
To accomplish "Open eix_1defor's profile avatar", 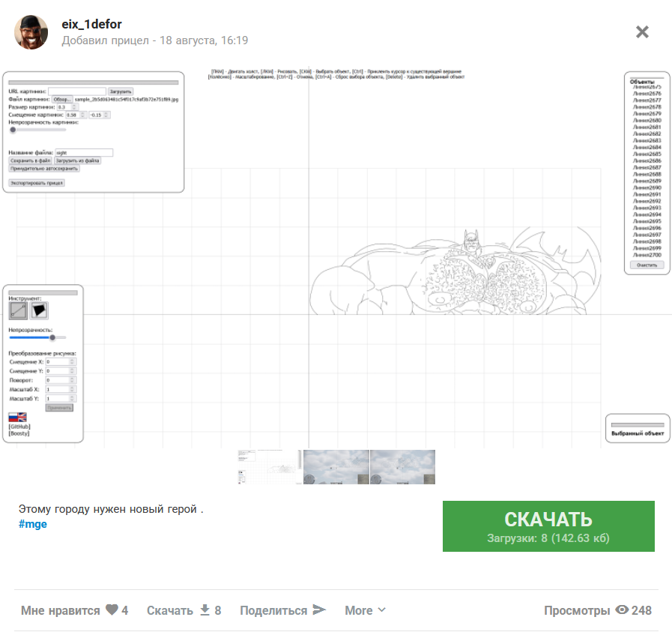I will (x=31, y=32).
